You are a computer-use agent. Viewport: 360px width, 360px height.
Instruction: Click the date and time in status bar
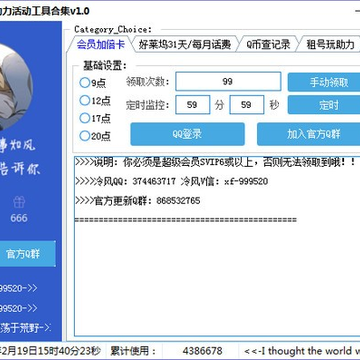click(x=50, y=351)
